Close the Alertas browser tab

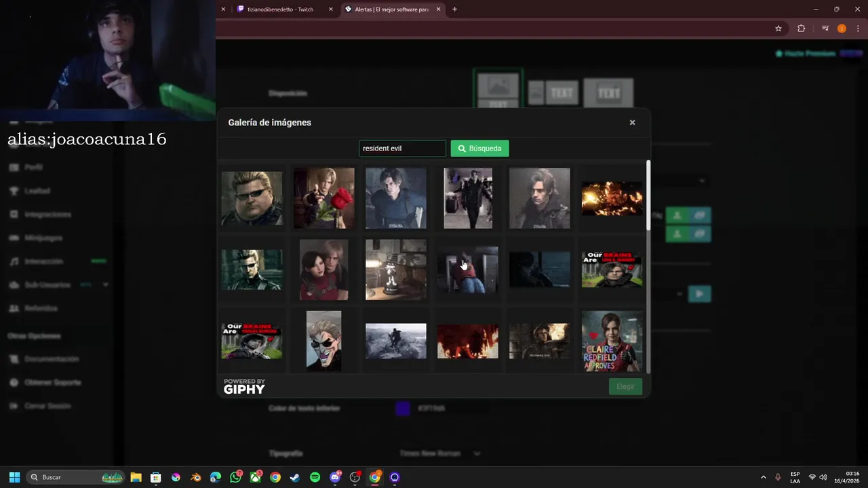click(438, 9)
